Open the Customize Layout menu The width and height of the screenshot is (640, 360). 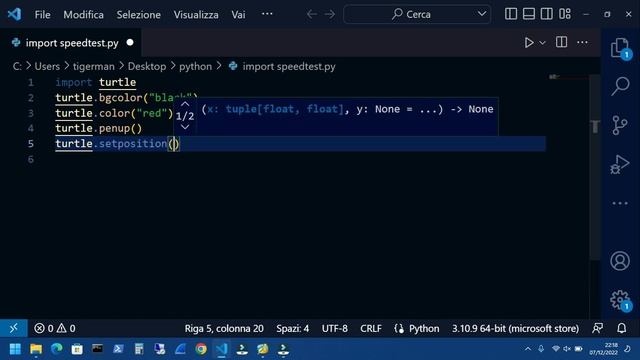coord(564,14)
